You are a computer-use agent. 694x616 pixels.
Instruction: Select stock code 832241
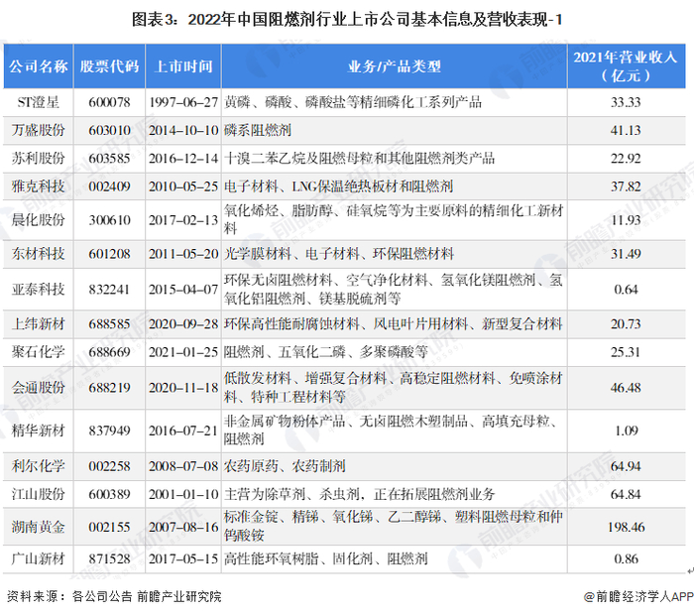click(x=109, y=290)
